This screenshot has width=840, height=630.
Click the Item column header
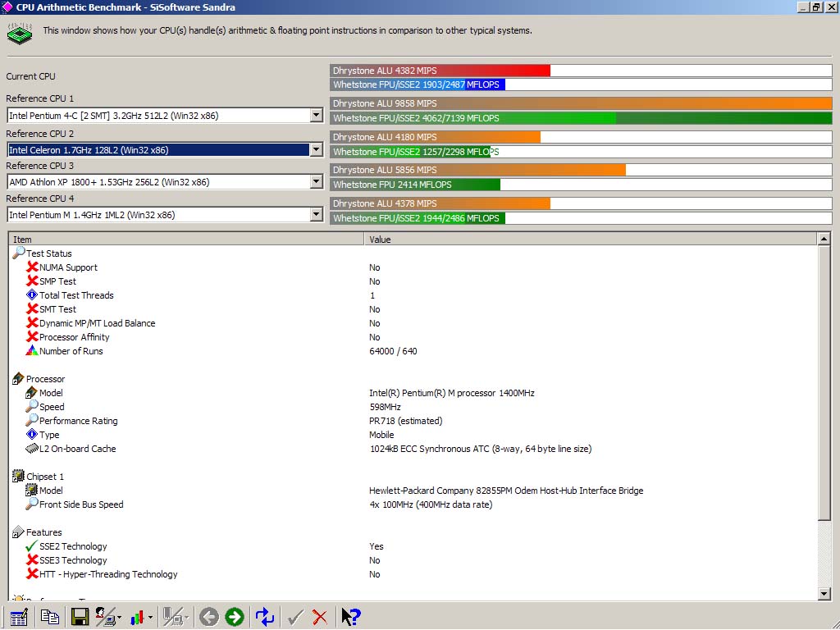186,239
